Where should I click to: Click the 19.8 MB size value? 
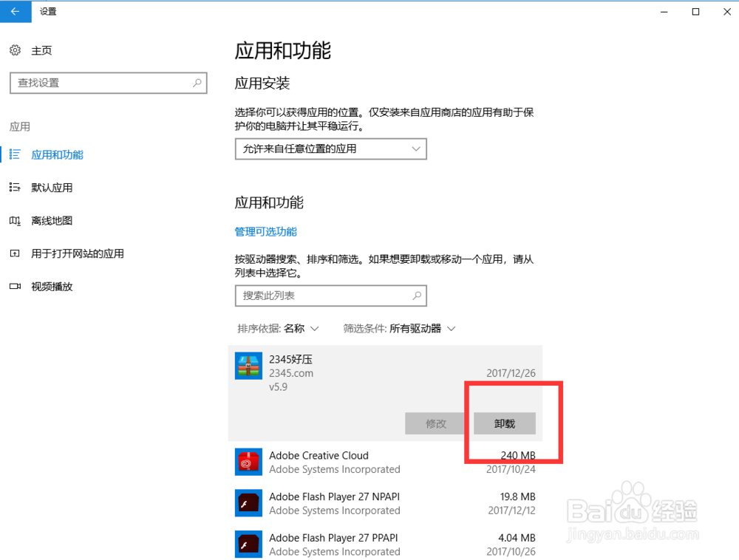517,496
